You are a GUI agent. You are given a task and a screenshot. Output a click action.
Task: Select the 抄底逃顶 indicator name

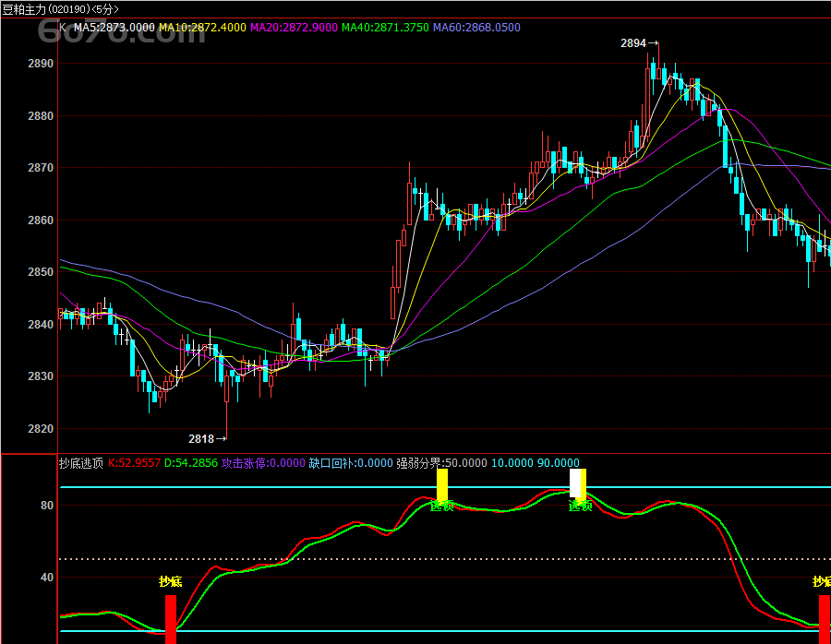click(x=81, y=463)
